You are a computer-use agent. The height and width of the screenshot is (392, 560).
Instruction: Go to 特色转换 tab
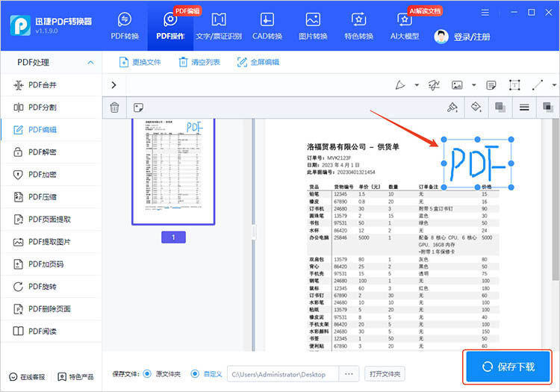click(358, 26)
